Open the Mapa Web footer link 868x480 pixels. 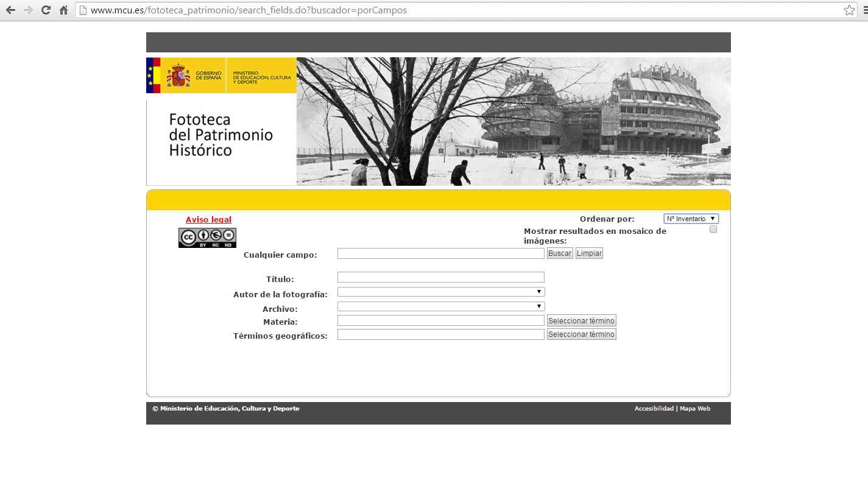695,409
